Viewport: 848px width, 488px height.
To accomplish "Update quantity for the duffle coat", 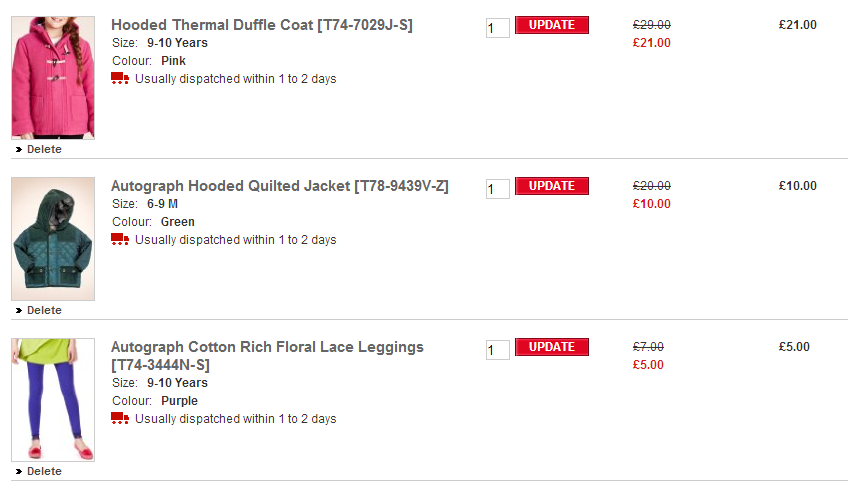I will pyautogui.click(x=551, y=25).
